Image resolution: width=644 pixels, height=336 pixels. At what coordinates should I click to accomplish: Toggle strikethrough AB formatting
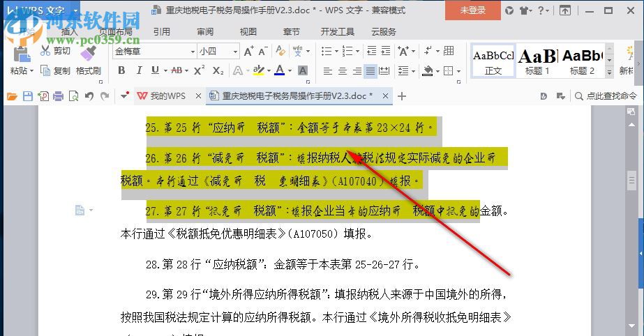pyautogui.click(x=177, y=70)
